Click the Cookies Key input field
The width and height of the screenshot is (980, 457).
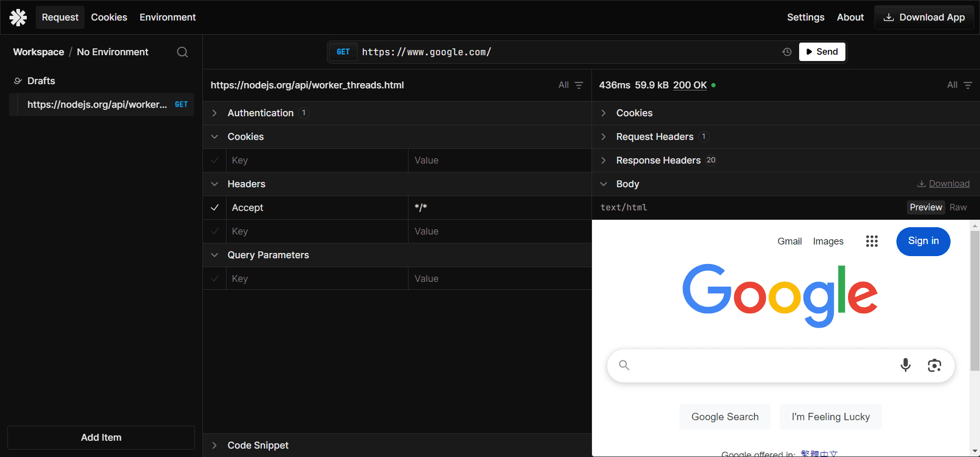coord(317,160)
